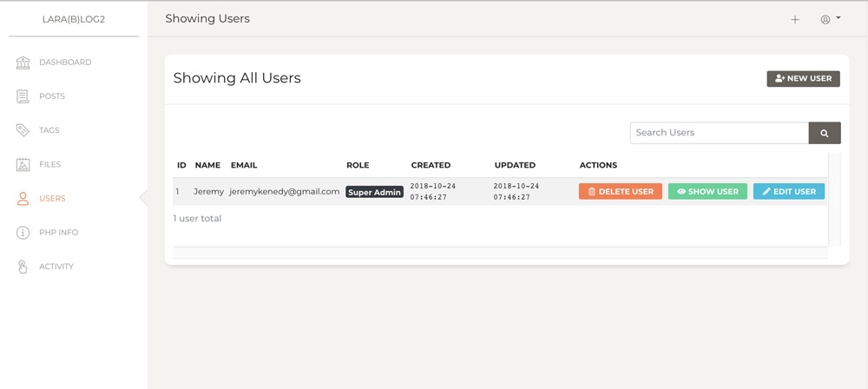Click Edit User for Jeremy

[x=789, y=192]
